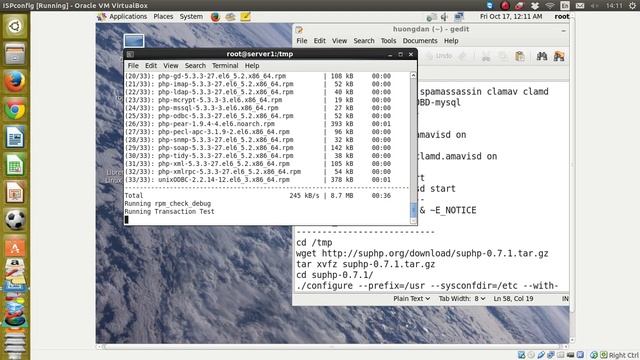
Task: Click the Find binoculars icon in gedit
Action: click(542, 56)
